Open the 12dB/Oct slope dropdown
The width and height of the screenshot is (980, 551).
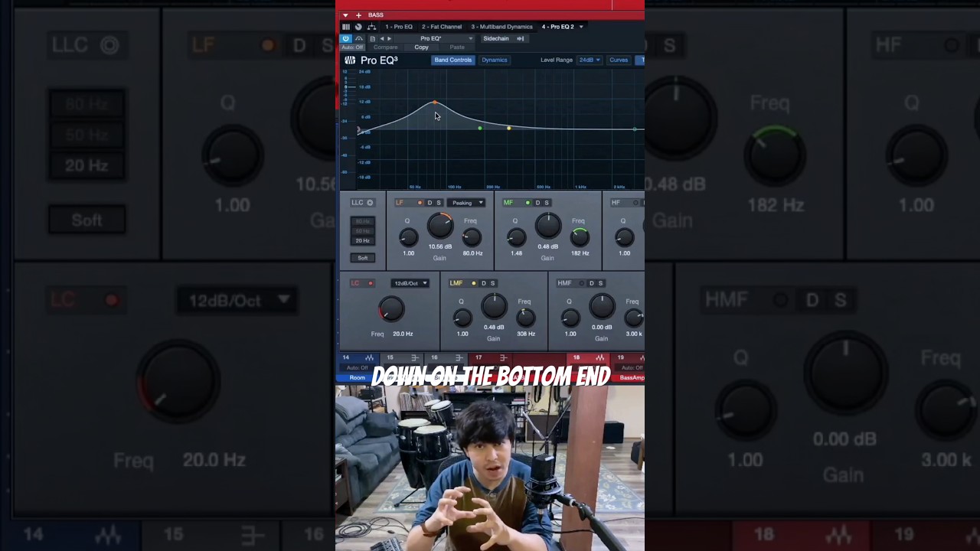[410, 283]
